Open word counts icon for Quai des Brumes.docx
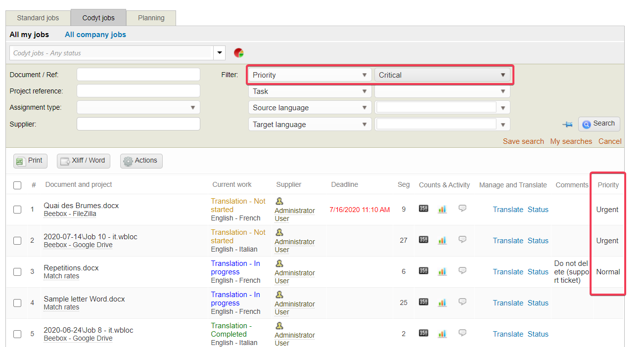This screenshot has width=644, height=347. pos(423,209)
